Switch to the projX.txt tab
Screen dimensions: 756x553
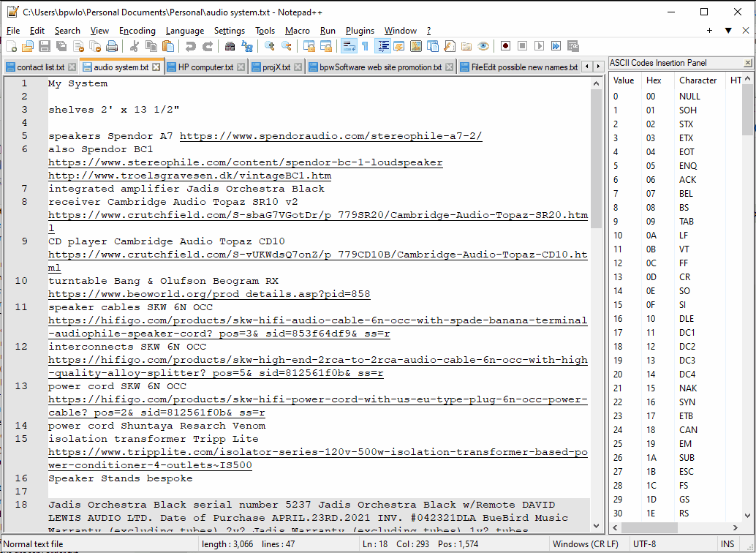[277, 67]
